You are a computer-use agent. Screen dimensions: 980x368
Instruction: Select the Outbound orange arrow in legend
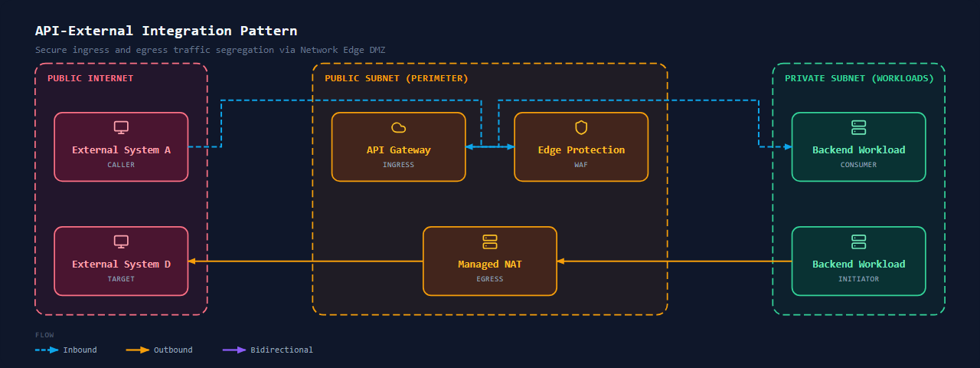point(138,350)
